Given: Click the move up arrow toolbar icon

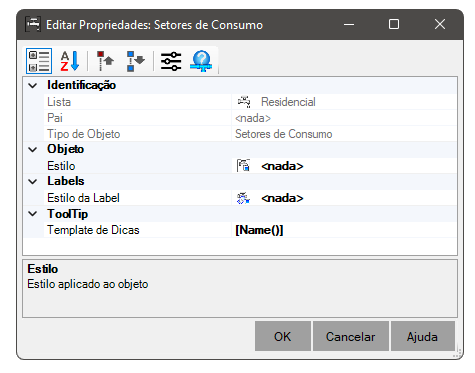Looking at the screenshot, I should [105, 61].
